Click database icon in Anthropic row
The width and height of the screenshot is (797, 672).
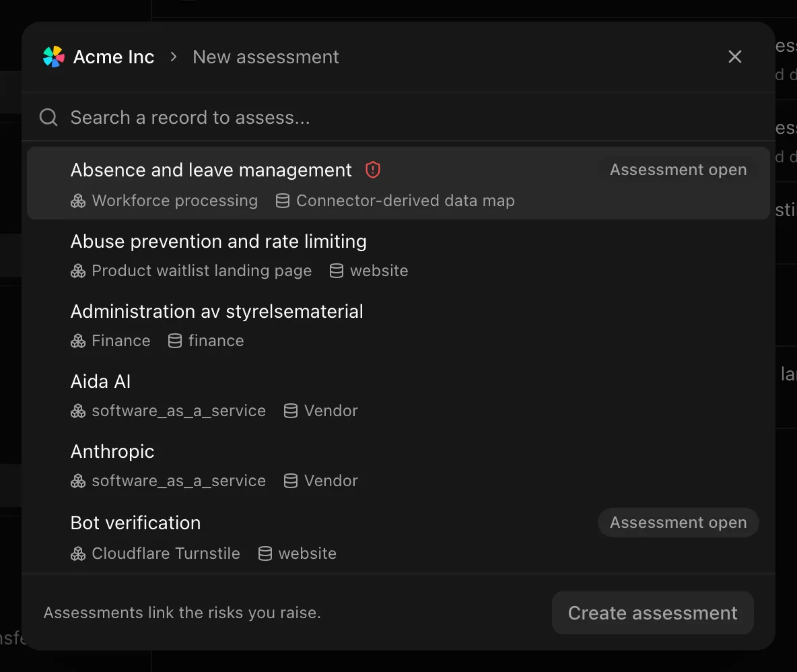(291, 481)
